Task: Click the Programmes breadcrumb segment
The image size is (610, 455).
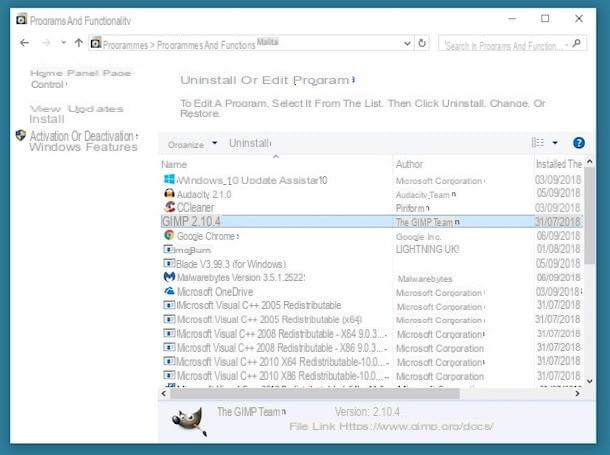Action: 125,45
